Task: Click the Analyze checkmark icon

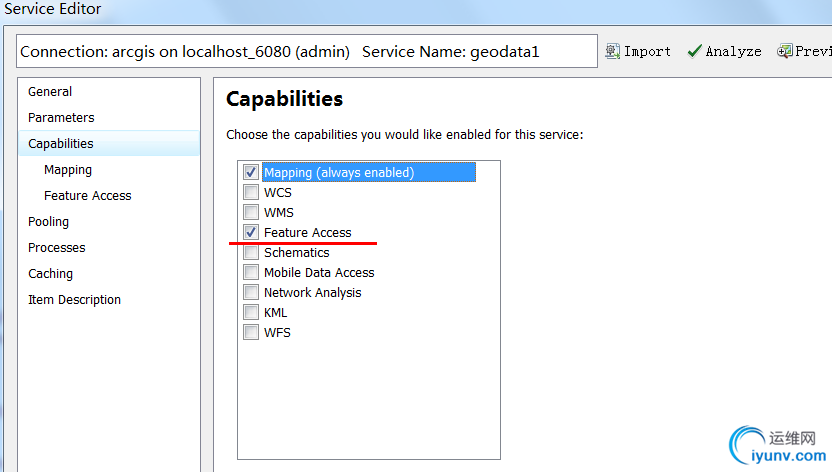Action: [x=695, y=51]
